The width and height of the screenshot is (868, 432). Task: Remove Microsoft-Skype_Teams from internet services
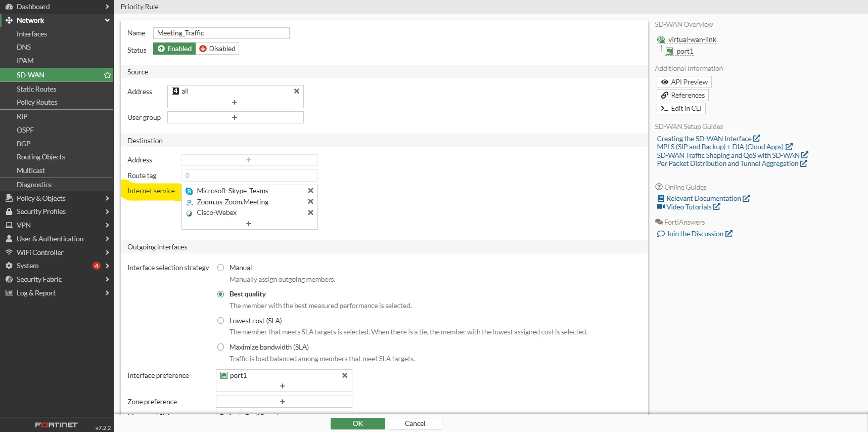311,191
